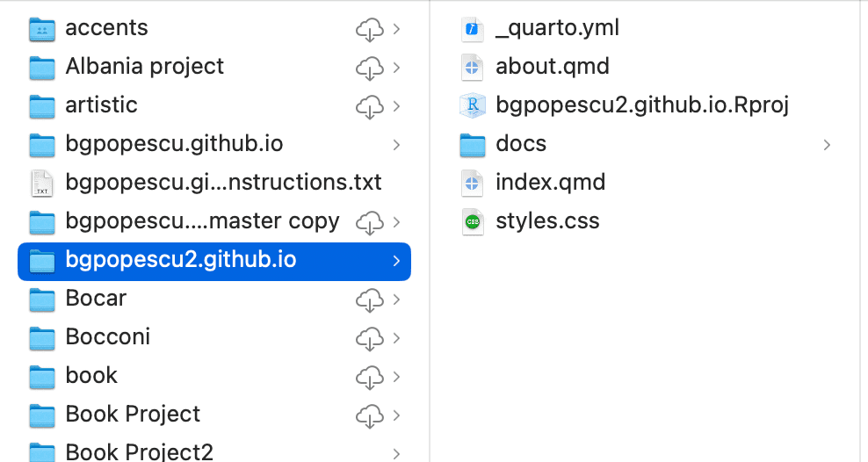The width and height of the screenshot is (868, 462).
Task: Click the cloud icon beside Book Project
Action: pyautogui.click(x=369, y=415)
